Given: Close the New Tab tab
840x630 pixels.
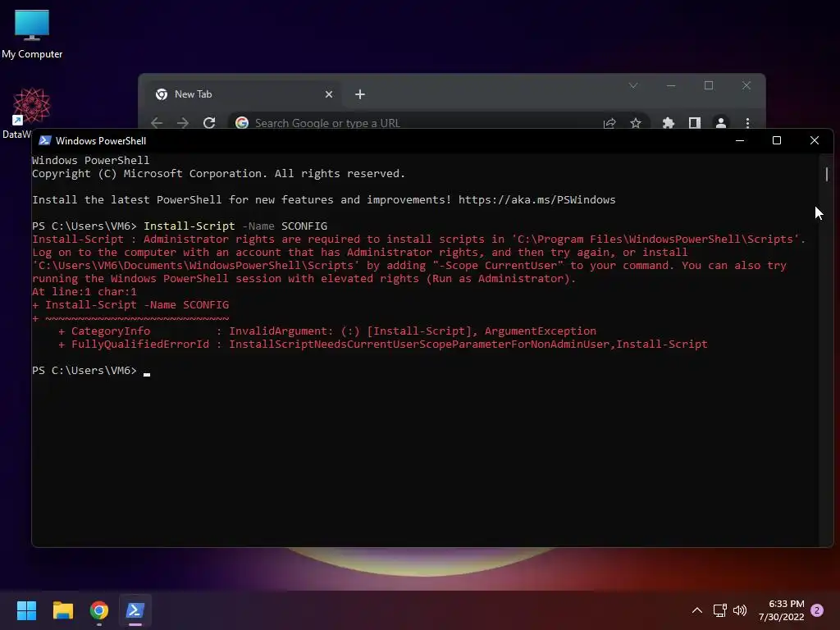Looking at the screenshot, I should point(329,94).
